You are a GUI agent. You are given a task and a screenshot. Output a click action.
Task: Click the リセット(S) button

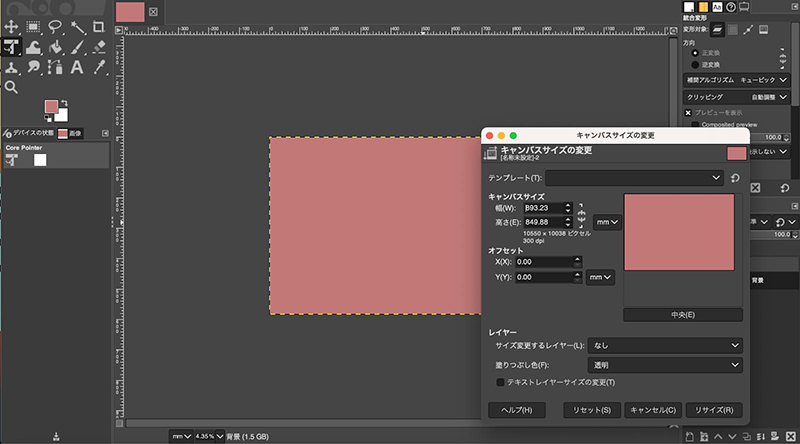coord(592,410)
